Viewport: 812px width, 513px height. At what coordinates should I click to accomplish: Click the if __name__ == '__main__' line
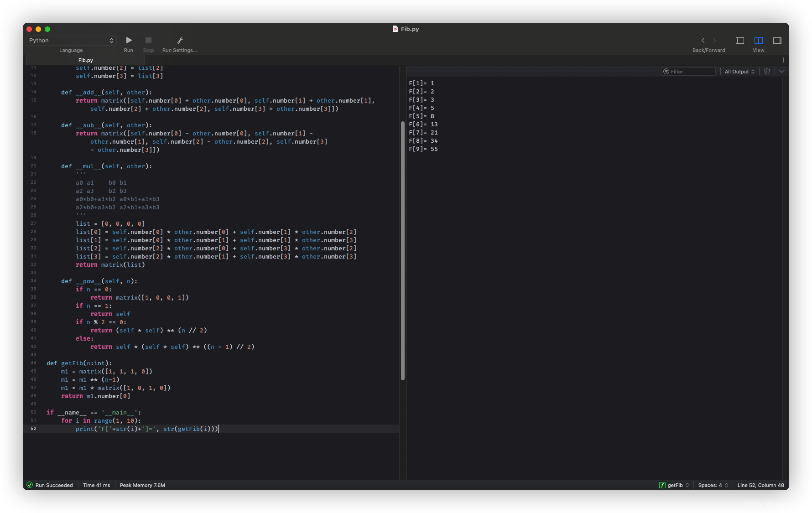pos(94,413)
